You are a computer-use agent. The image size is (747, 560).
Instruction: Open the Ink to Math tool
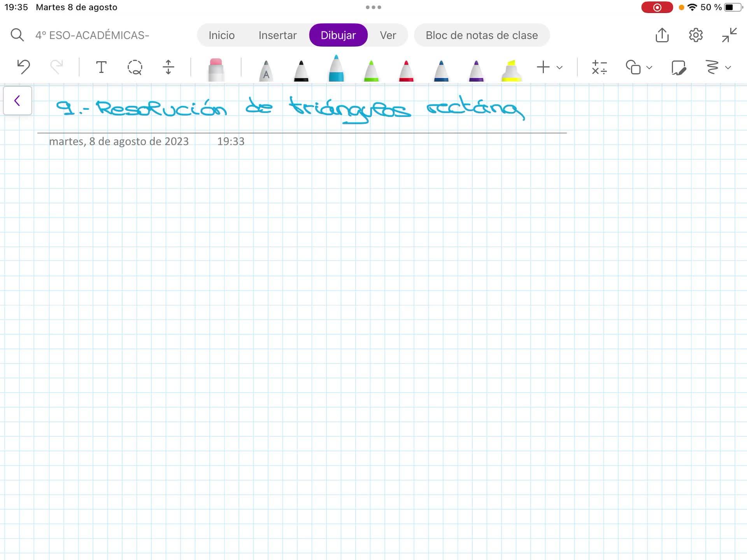pyautogui.click(x=599, y=67)
